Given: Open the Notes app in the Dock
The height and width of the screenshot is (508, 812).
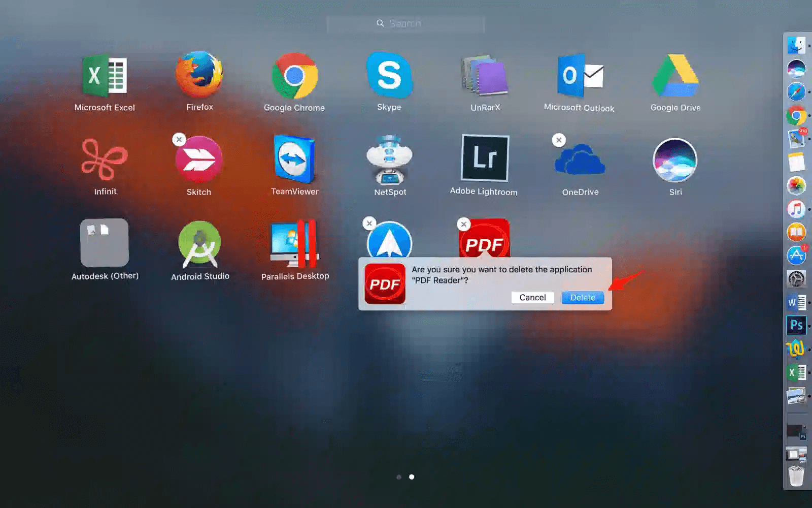Looking at the screenshot, I should click(796, 162).
